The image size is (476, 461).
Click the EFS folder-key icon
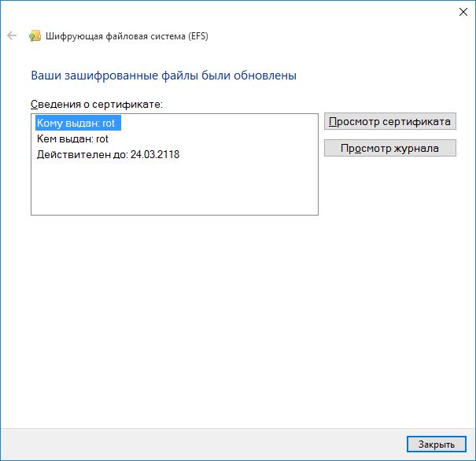coord(35,36)
